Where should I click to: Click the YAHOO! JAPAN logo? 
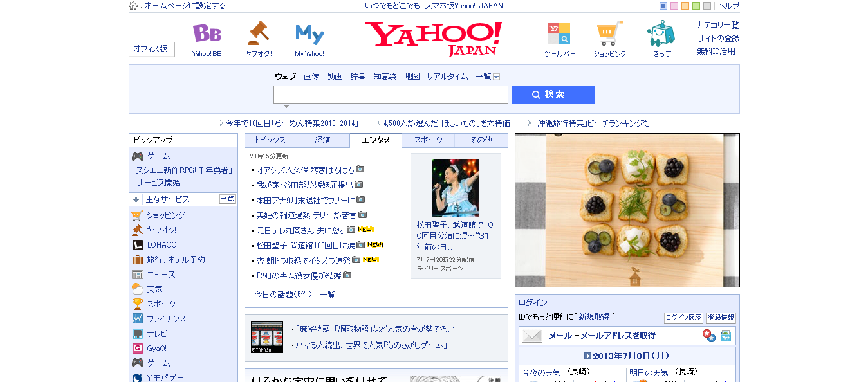click(433, 39)
